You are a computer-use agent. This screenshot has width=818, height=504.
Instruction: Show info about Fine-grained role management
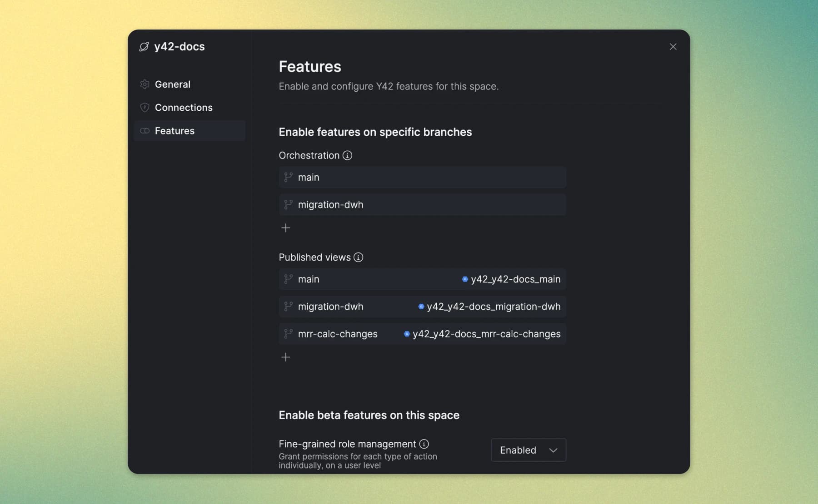(x=424, y=444)
